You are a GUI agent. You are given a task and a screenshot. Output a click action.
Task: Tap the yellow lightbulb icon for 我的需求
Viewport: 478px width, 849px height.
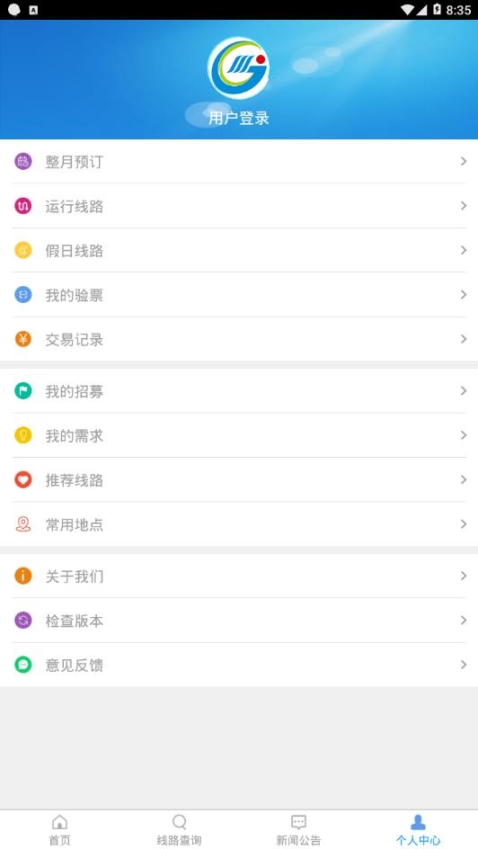tap(23, 435)
